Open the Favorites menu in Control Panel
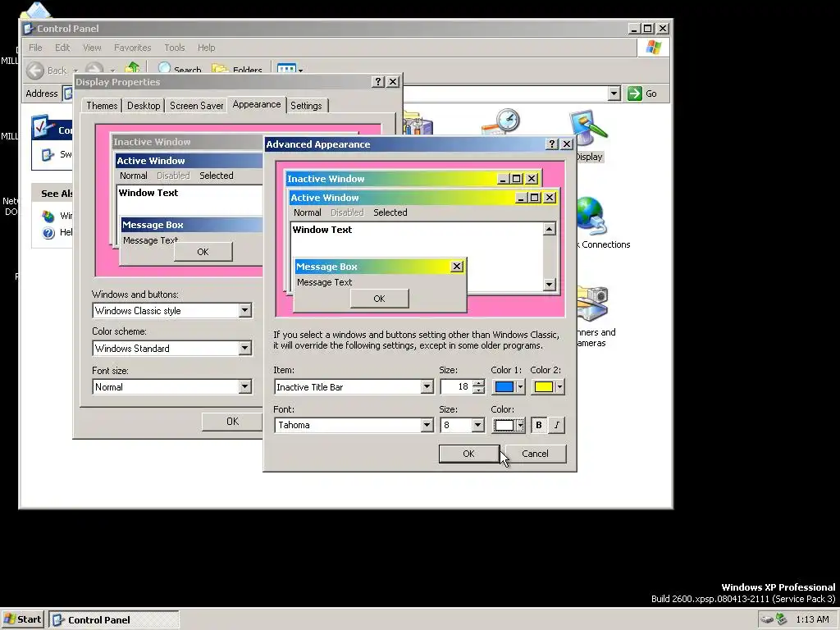Image resolution: width=840 pixels, height=630 pixels. [x=132, y=48]
